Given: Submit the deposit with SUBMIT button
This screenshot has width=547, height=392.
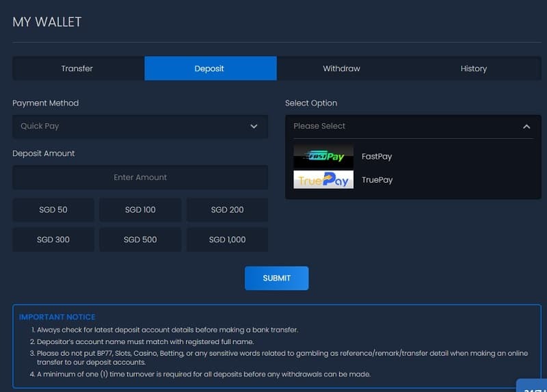Looking at the screenshot, I should click(x=277, y=278).
